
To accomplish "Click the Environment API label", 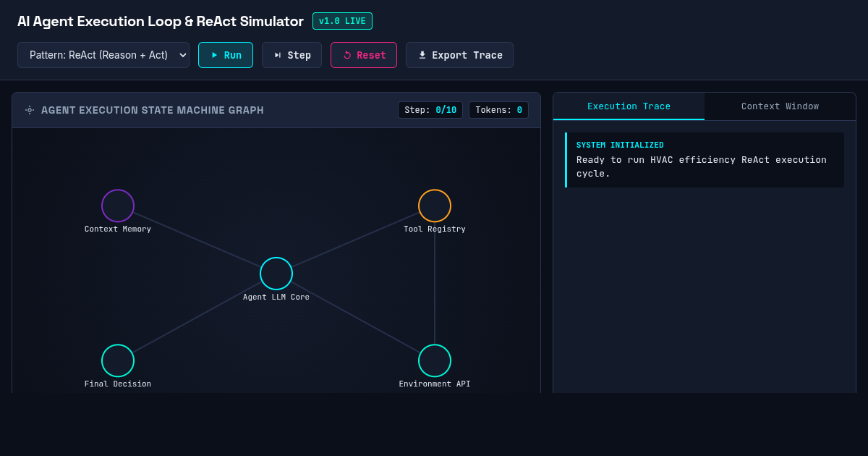I will tap(435, 384).
